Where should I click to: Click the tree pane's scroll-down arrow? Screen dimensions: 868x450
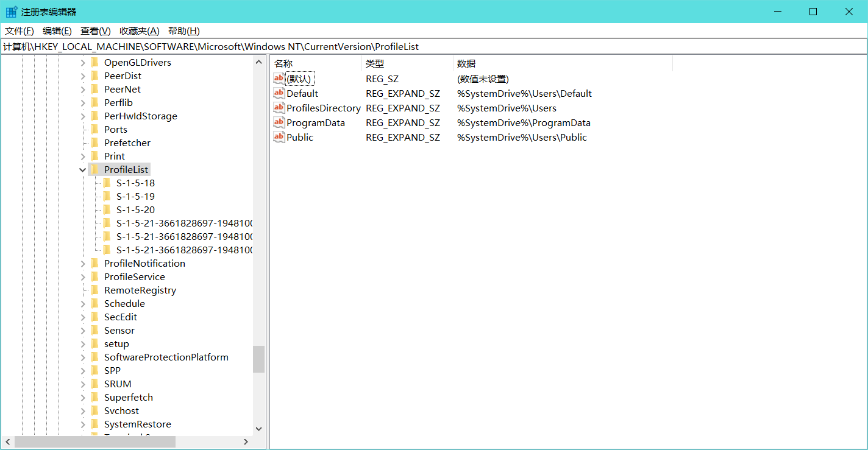258,429
